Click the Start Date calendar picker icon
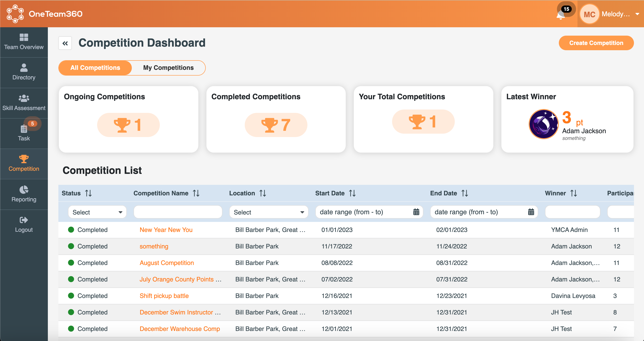Image resolution: width=644 pixels, height=341 pixels. 416,212
